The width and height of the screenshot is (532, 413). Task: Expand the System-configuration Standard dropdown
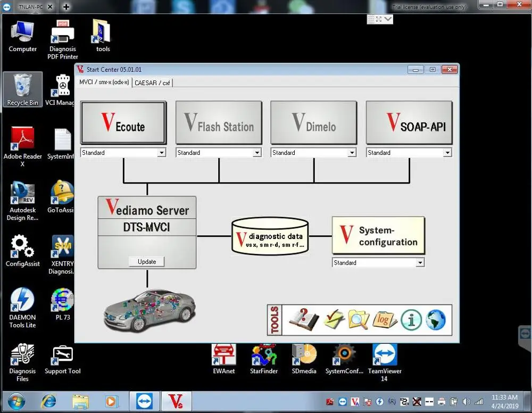(420, 263)
